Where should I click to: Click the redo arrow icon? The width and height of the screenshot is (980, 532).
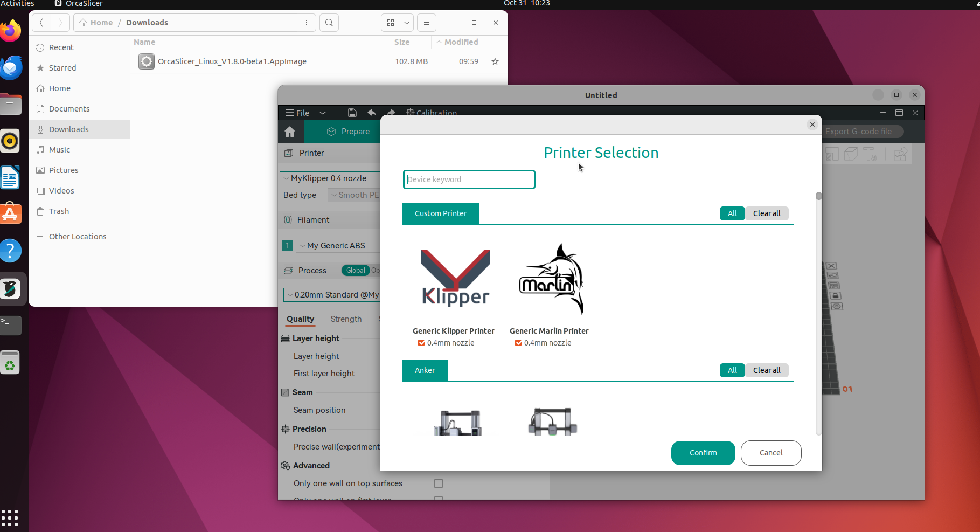pos(391,113)
